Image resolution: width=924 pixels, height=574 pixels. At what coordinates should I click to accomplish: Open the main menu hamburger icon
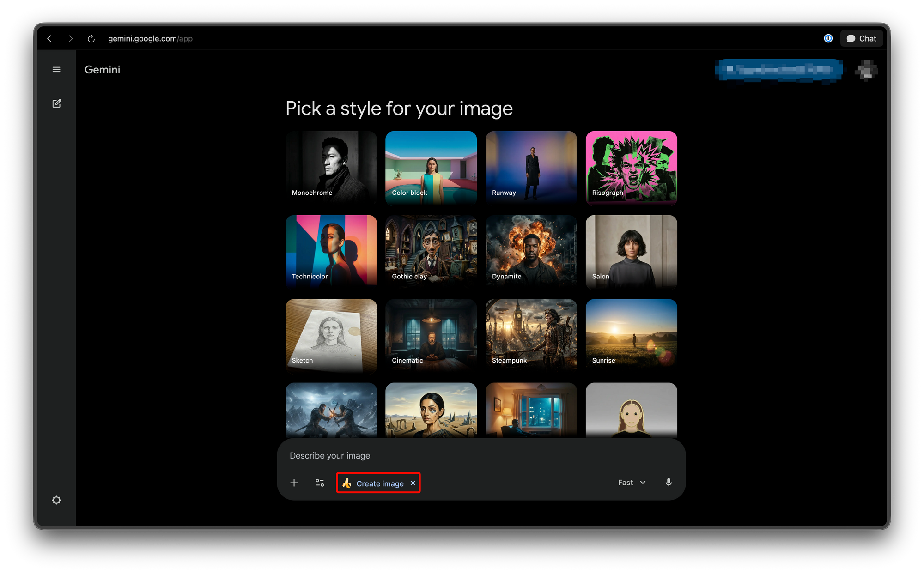coord(56,69)
